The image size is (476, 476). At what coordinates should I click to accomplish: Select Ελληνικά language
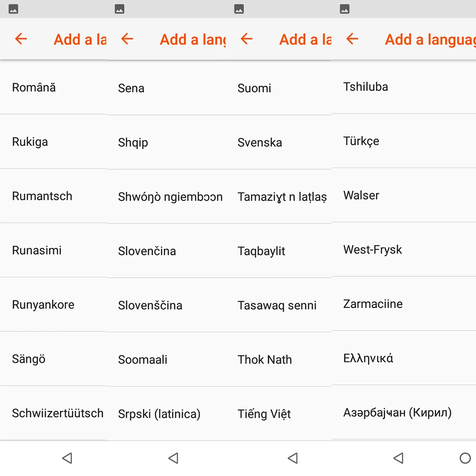pyautogui.click(x=404, y=358)
